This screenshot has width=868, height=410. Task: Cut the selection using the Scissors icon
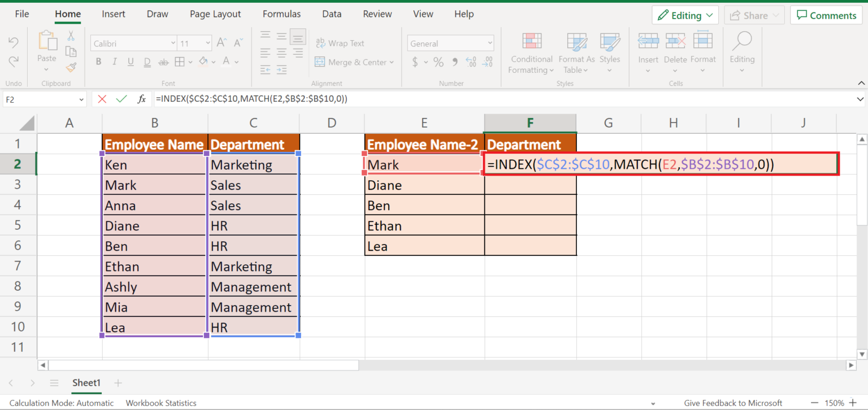point(71,36)
